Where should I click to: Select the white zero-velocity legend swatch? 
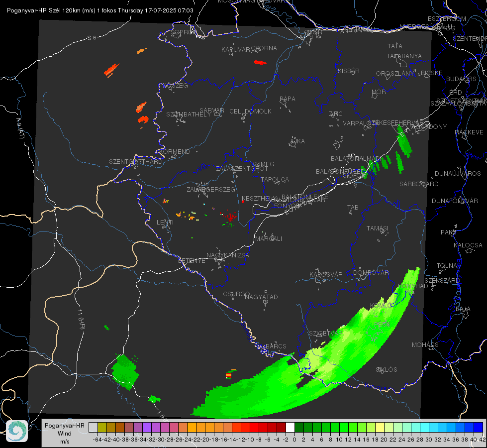pyautogui.click(x=290, y=427)
